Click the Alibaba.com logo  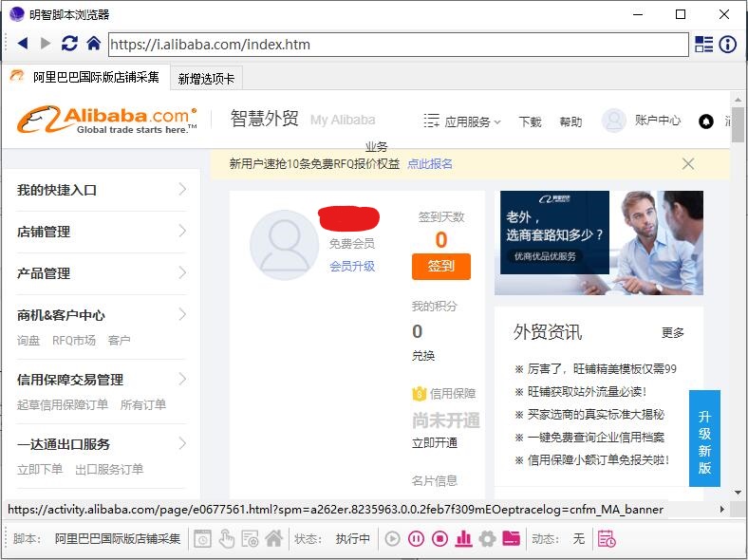pyautogui.click(x=107, y=120)
